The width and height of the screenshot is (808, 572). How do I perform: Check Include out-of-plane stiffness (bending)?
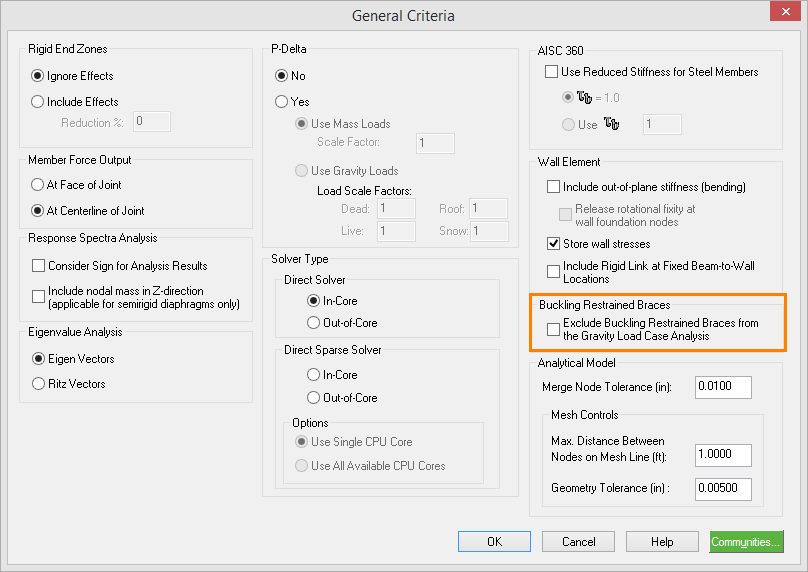pyautogui.click(x=554, y=187)
